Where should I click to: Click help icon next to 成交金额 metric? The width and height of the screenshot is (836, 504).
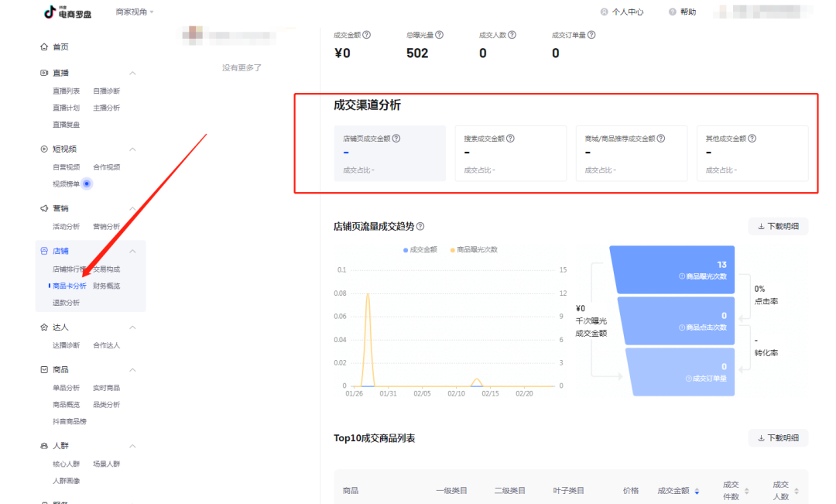pos(367,35)
